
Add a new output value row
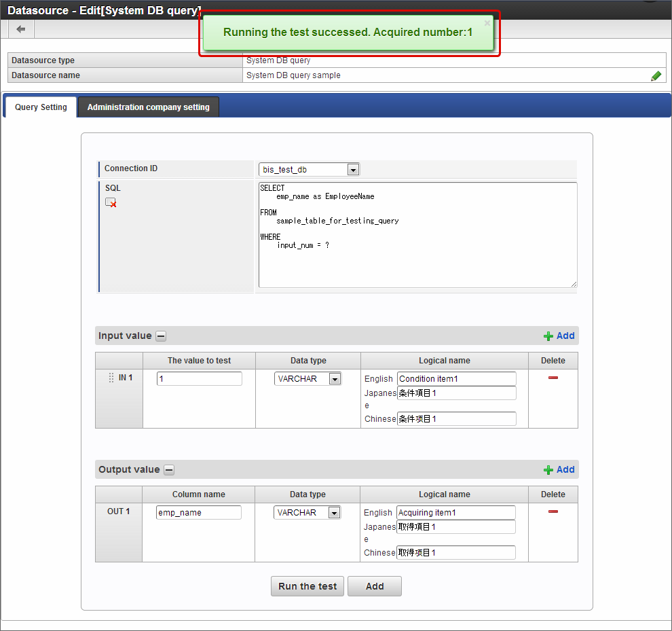(x=559, y=470)
